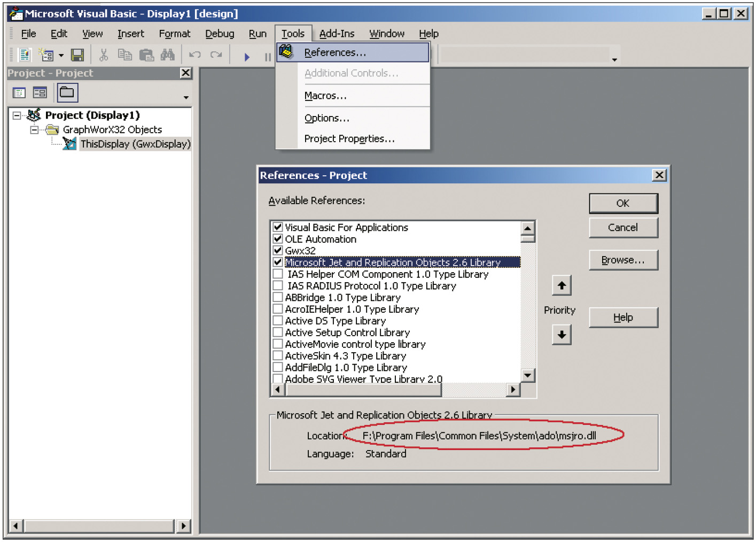Click references list scroll down arrow
The height and width of the screenshot is (542, 756).
click(528, 375)
